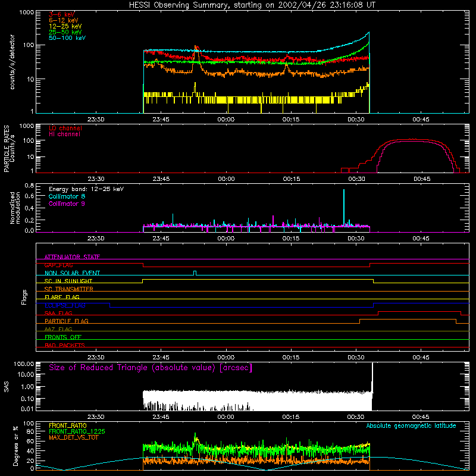The image size is (476, 476).
Task: Select the ECLIPSE_FLAG label
Action: 65,305
